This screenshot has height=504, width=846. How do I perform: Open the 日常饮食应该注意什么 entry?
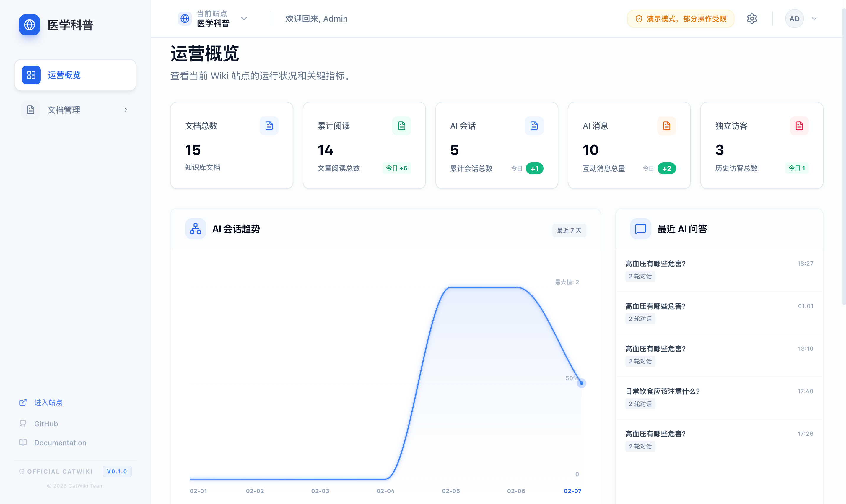(x=719, y=397)
